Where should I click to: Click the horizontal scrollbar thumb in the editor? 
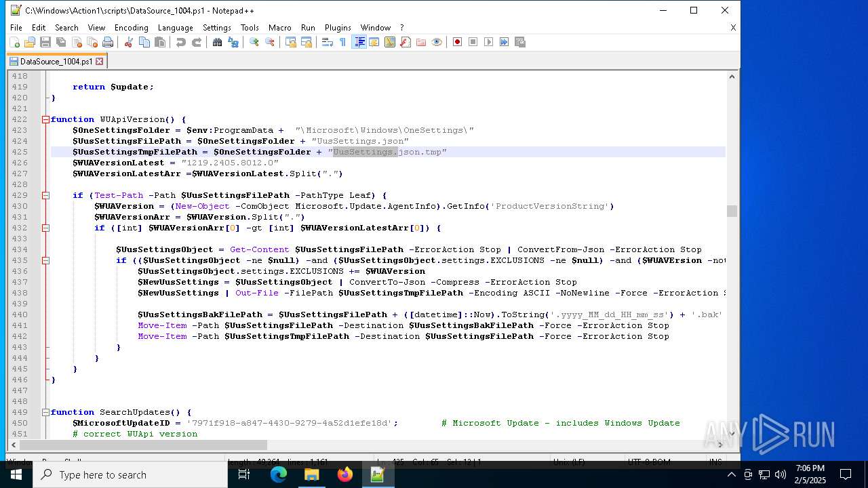pos(143,445)
